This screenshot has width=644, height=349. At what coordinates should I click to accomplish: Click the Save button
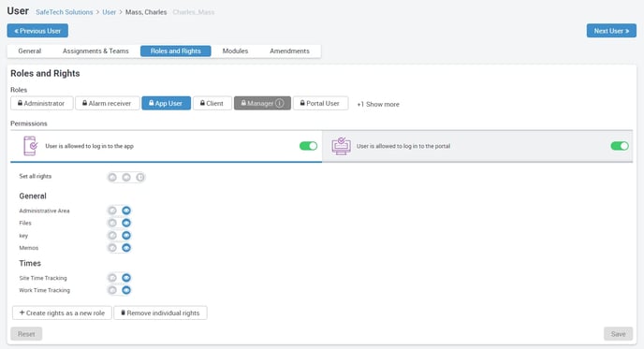618,334
